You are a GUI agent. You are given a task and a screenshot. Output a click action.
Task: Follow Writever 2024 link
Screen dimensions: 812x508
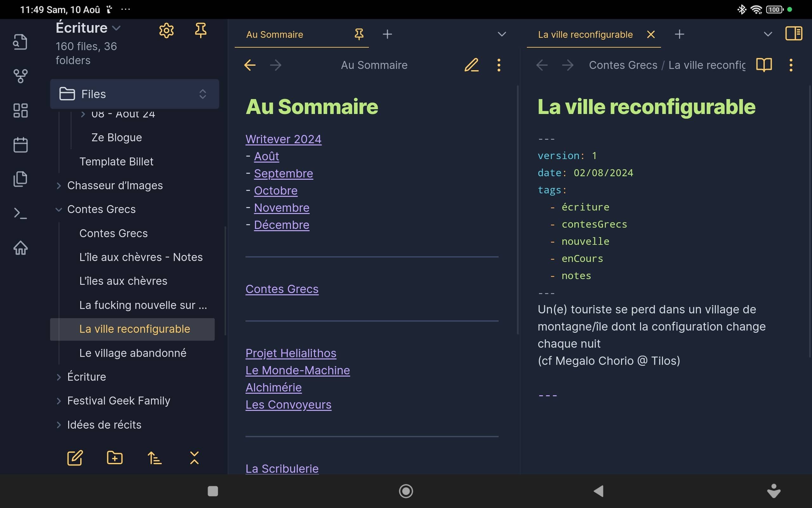(283, 139)
